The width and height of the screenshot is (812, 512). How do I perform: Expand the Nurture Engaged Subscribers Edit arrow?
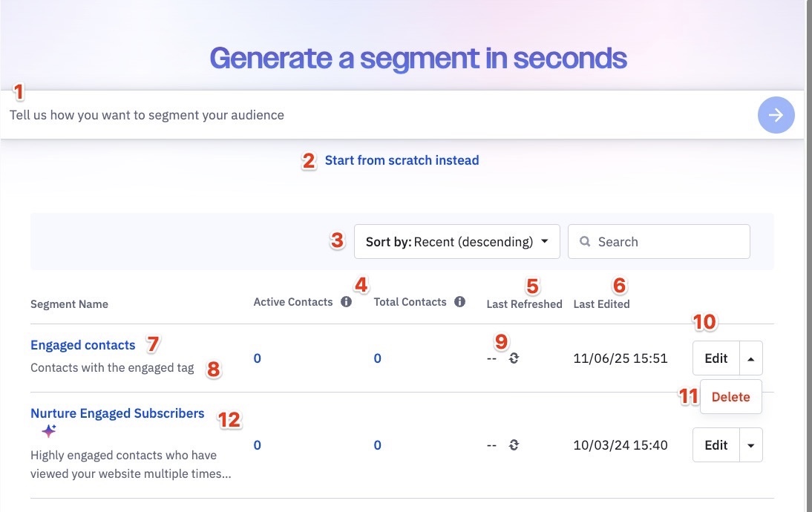coord(751,445)
